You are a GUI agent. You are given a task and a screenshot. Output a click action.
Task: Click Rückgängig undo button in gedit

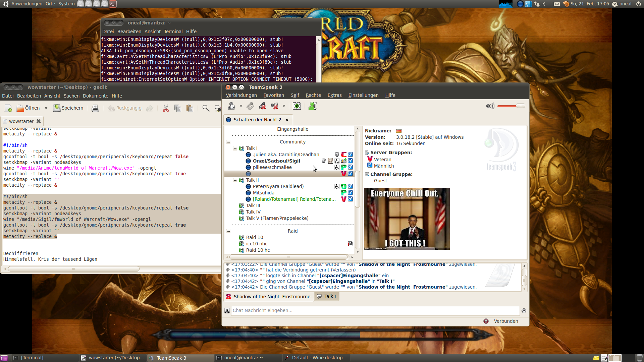point(124,108)
